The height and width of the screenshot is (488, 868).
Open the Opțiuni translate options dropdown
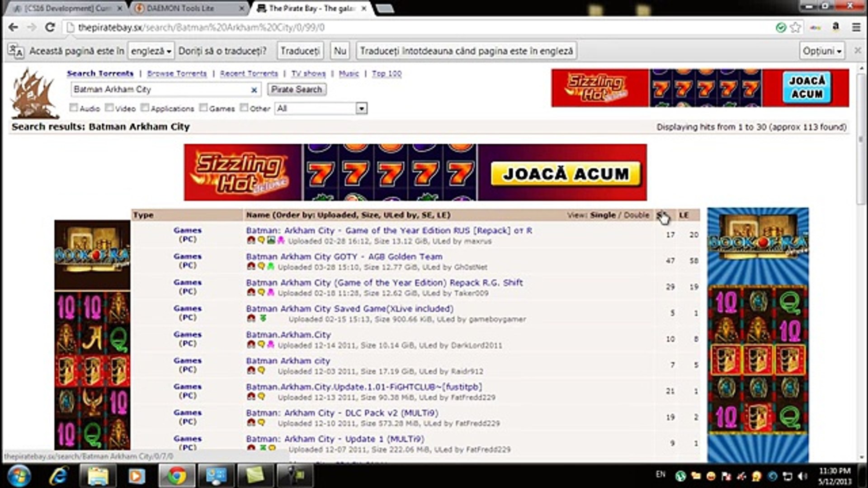[822, 51]
